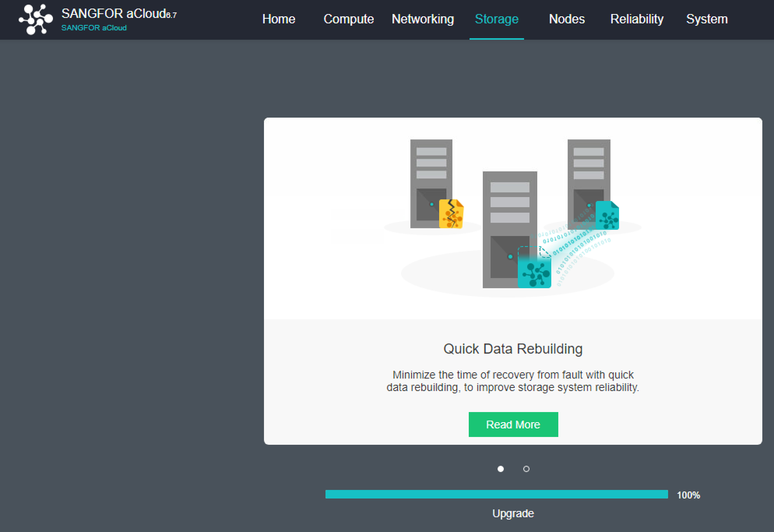Select the first carousel dot
Viewport: 774px width, 532px height.
[501, 469]
